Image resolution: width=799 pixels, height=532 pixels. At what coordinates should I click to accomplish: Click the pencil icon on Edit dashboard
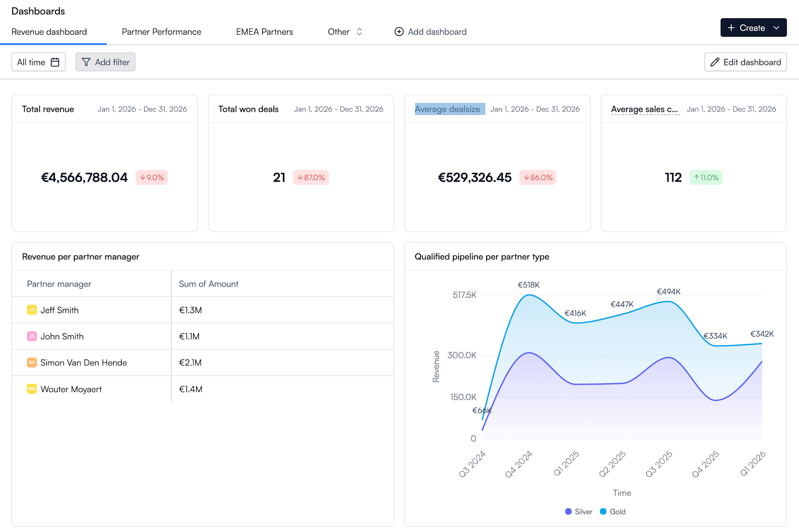tap(715, 62)
